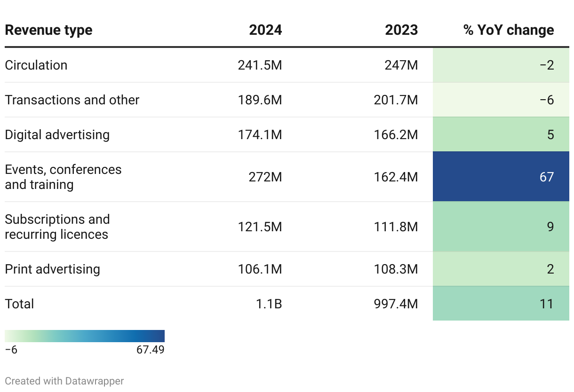Click the Total row's 11 YoY cell
The height and width of the screenshot is (392, 574).
tap(501, 304)
